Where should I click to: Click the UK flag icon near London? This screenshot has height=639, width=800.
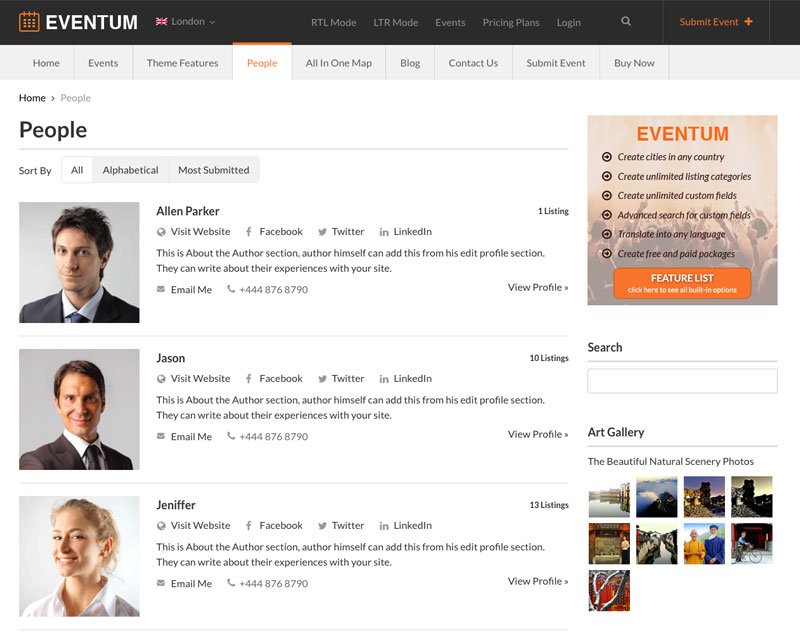[x=160, y=20]
